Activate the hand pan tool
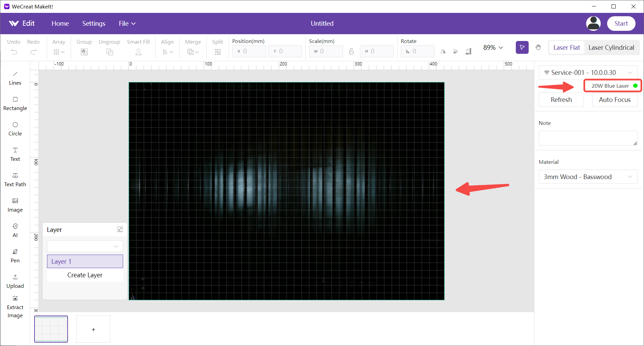Screen dimensions: 644x346 [538, 47]
